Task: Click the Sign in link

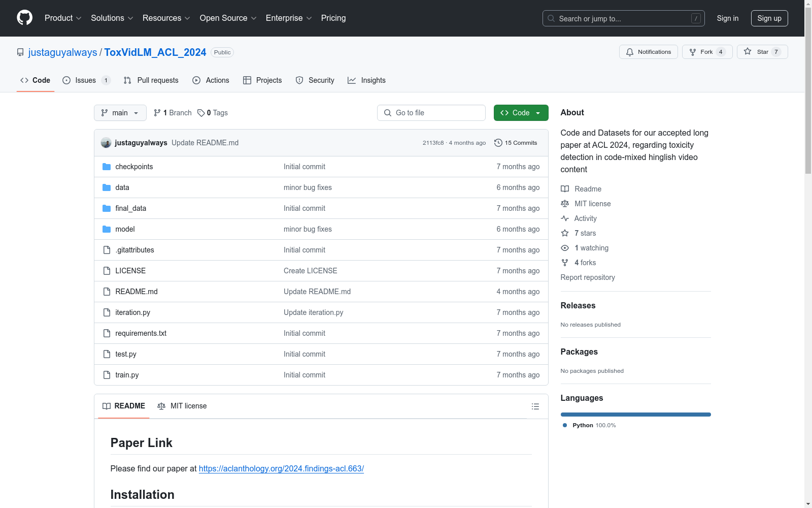Action: (x=728, y=18)
